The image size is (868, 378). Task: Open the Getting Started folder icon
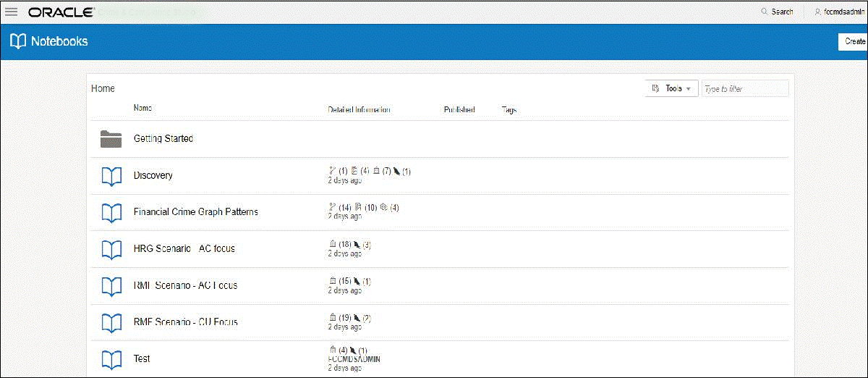111,138
